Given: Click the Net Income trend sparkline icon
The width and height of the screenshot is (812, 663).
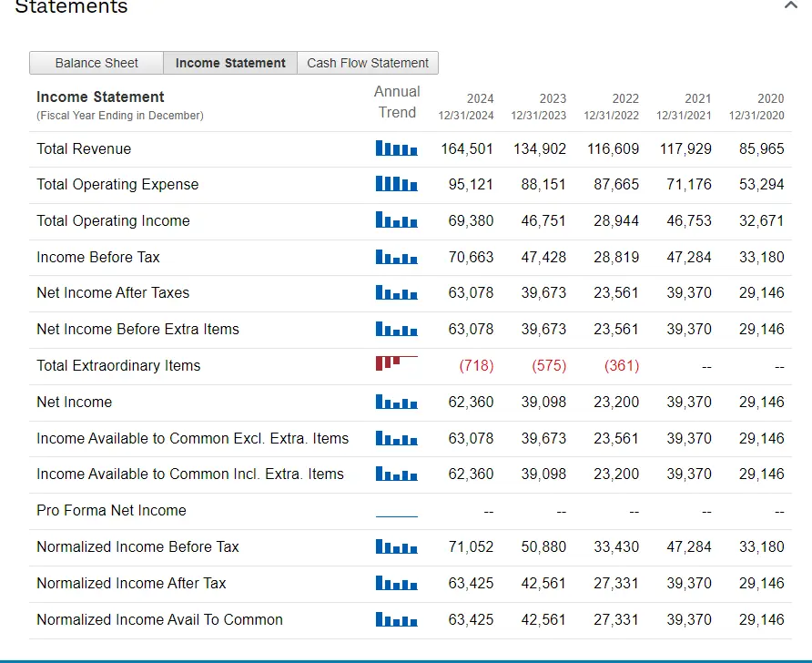Looking at the screenshot, I should point(396,402).
